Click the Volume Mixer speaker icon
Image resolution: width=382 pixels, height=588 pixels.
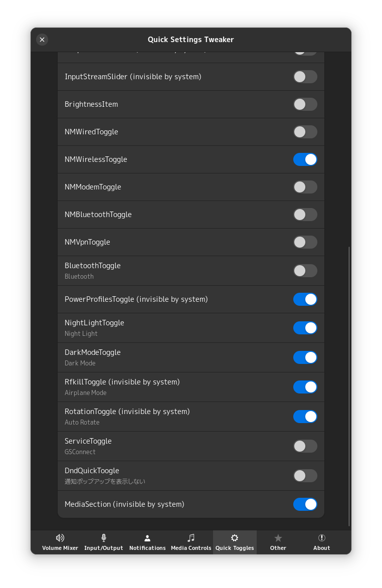pyautogui.click(x=60, y=538)
